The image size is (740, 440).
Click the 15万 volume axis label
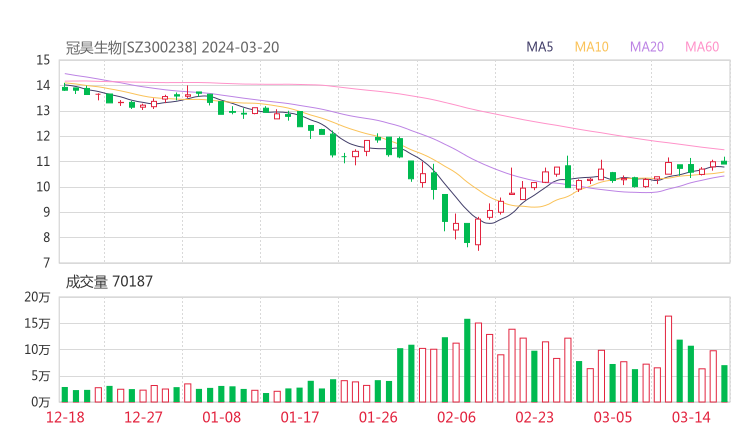37,323
